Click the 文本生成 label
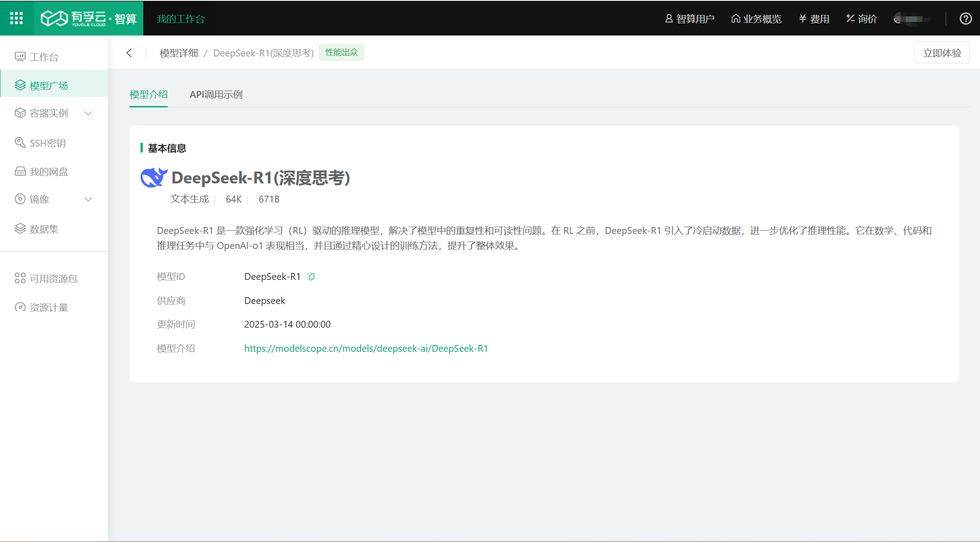This screenshot has width=980, height=542. (190, 199)
